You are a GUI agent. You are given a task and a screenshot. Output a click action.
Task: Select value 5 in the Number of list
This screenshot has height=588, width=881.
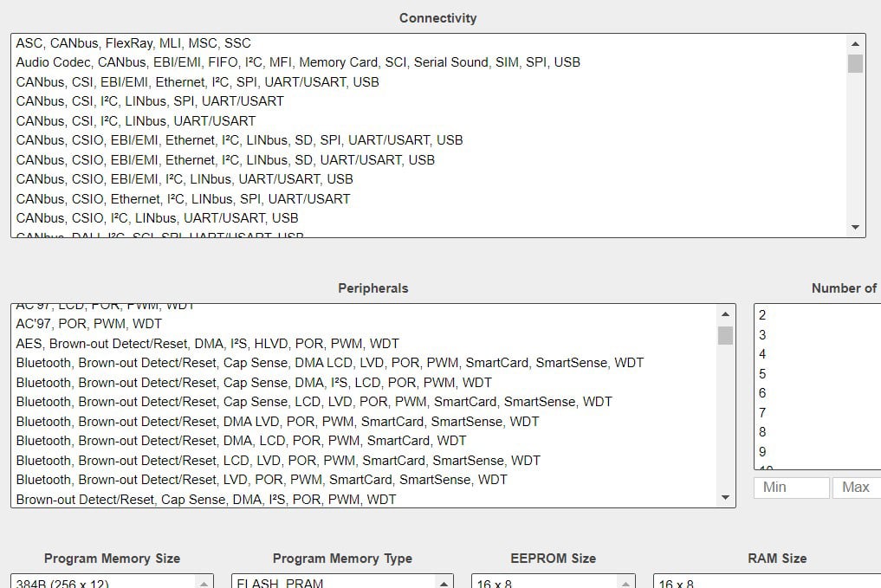pyautogui.click(x=762, y=373)
